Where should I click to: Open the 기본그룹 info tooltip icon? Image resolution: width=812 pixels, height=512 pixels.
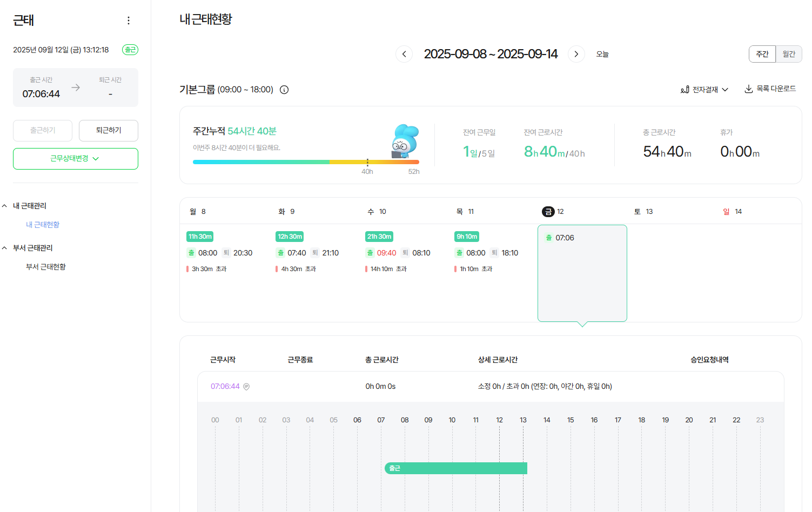coord(284,90)
